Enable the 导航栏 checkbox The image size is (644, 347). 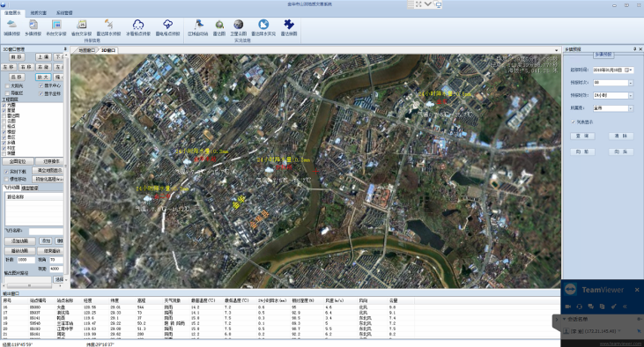pos(7,93)
